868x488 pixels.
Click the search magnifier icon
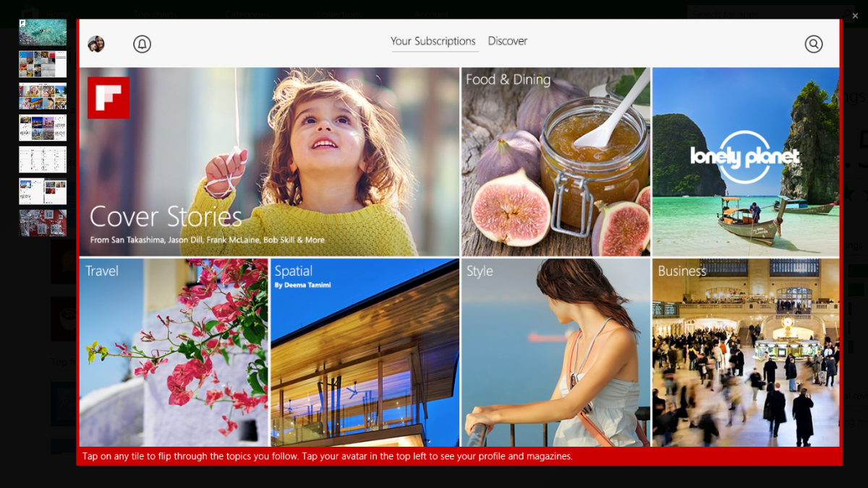point(814,44)
